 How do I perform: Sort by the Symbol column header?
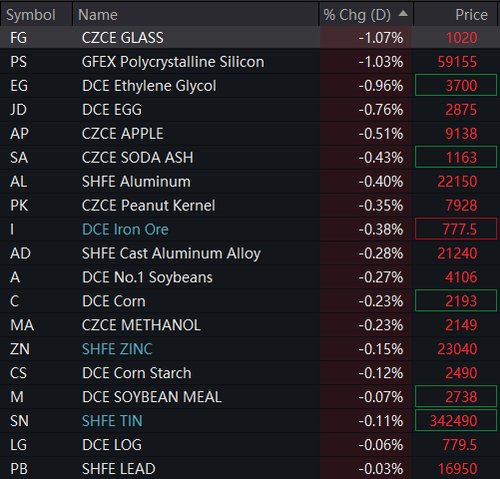coord(31,15)
